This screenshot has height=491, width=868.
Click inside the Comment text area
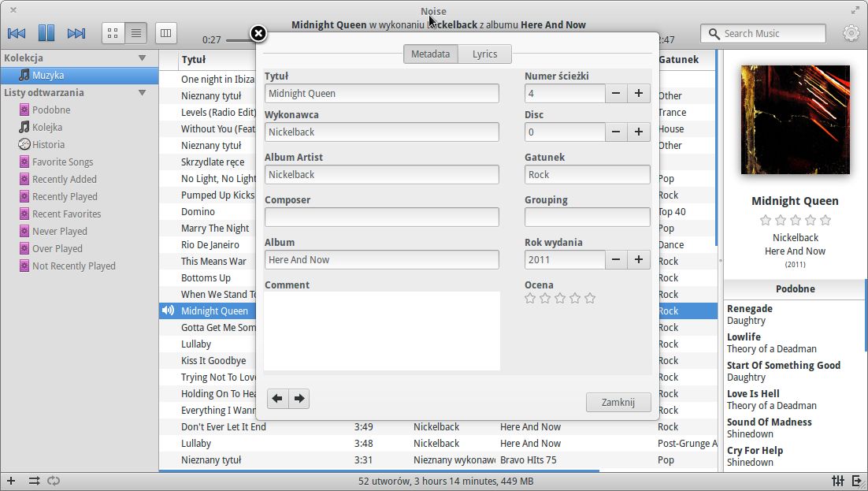coord(382,331)
